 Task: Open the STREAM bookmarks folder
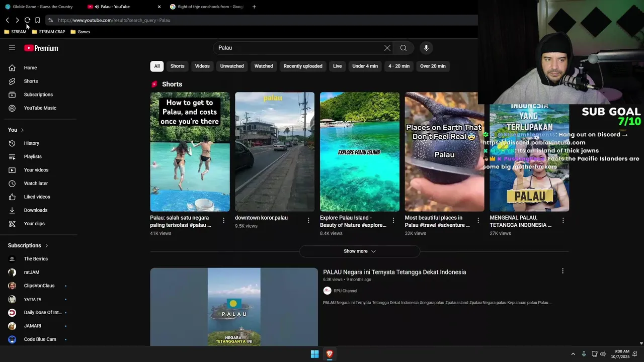click(15, 32)
